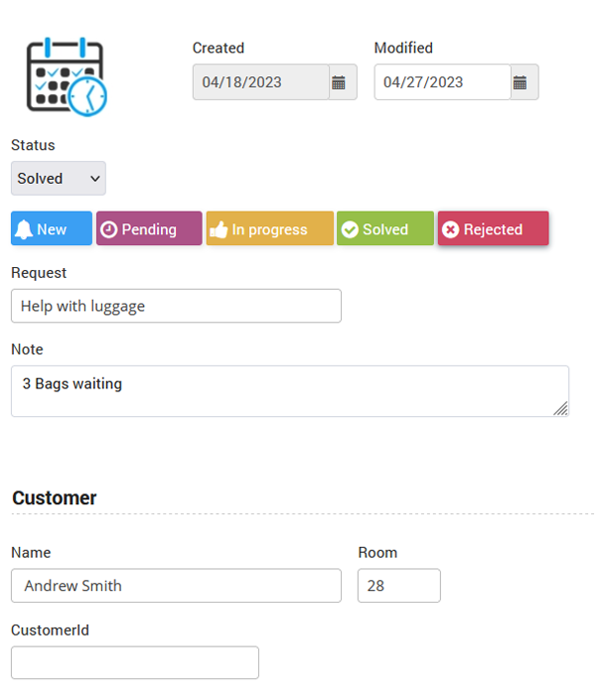The width and height of the screenshot is (596, 700).
Task: Click the Status field label
Action: point(33,145)
